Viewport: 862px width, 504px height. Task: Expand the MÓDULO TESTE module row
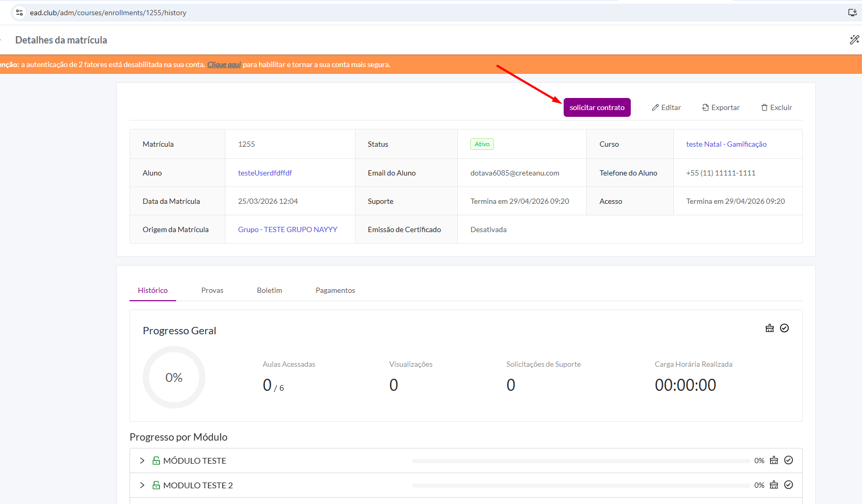pyautogui.click(x=142, y=461)
